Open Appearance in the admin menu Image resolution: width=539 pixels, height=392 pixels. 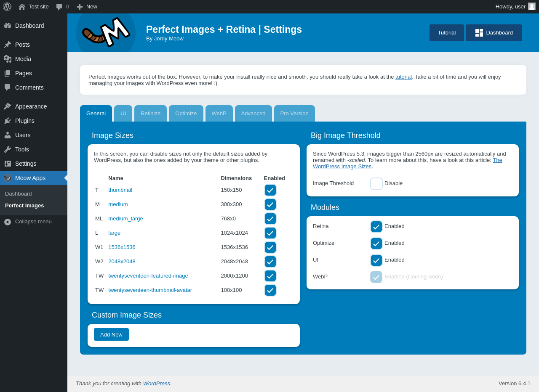pyautogui.click(x=34, y=106)
